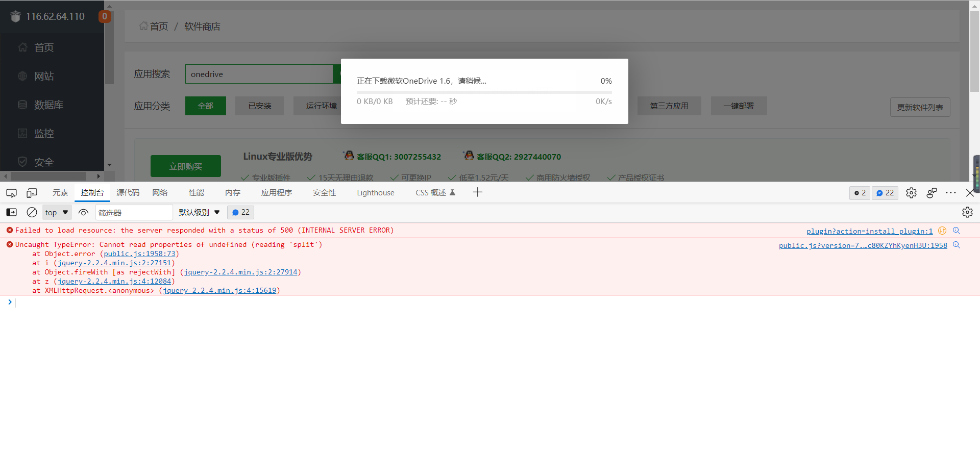This screenshot has height=455, width=980.
Task: Click the 22 issues badge in console toolbar
Action: point(241,212)
